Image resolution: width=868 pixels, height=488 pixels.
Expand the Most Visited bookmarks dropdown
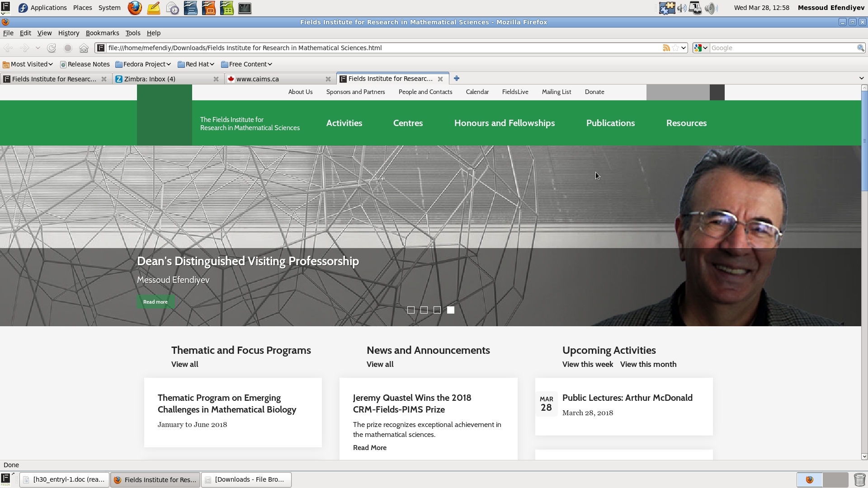tap(28, 64)
